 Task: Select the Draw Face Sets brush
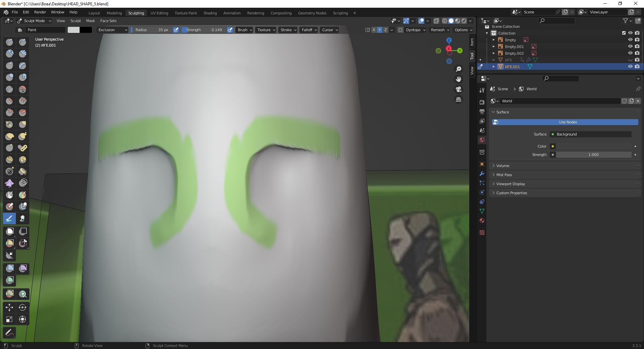pos(22,195)
